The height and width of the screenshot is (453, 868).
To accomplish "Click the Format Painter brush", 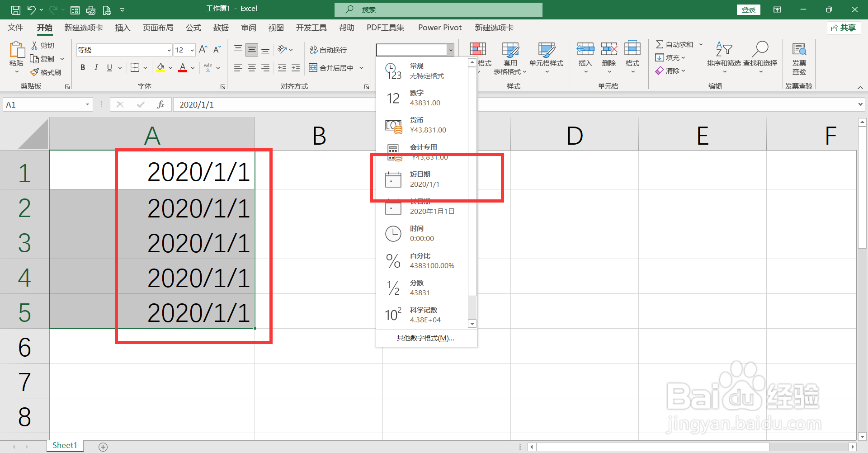I will (46, 72).
